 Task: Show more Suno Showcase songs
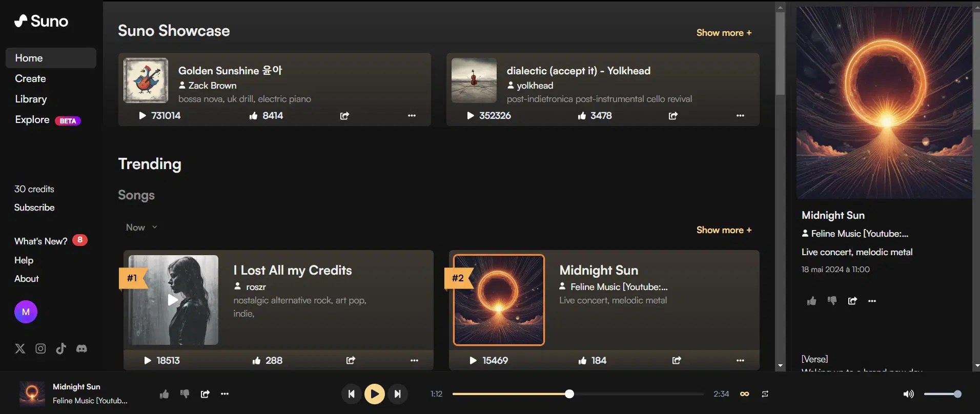[724, 33]
